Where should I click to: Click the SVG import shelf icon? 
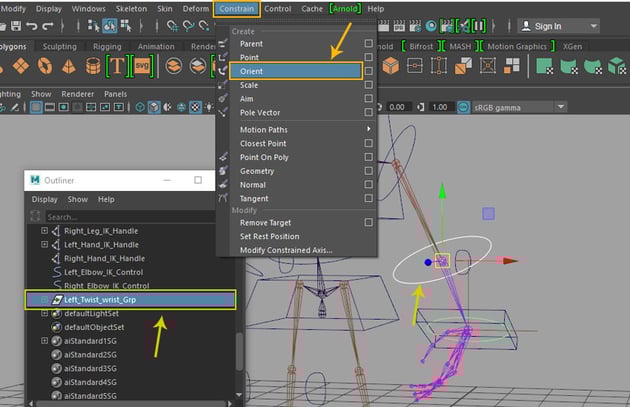click(x=142, y=66)
